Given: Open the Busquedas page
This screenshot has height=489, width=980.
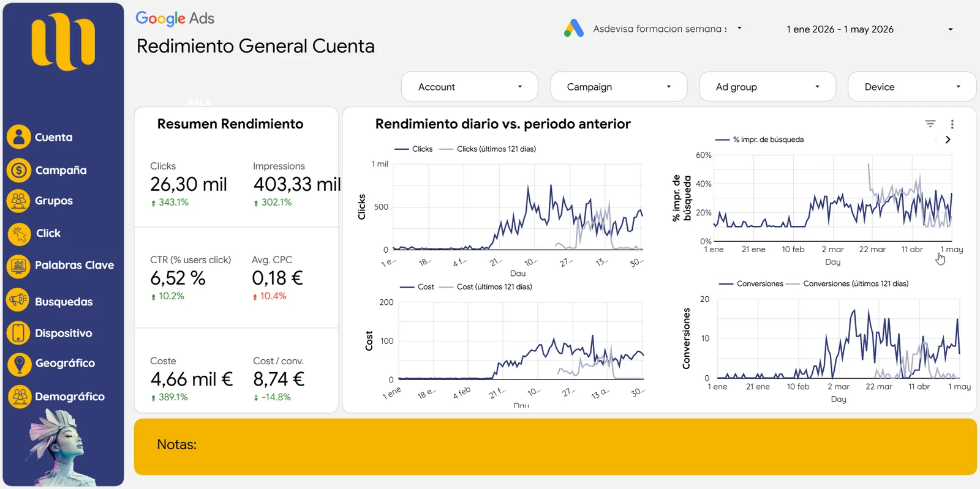Looking at the screenshot, I should click(64, 302).
